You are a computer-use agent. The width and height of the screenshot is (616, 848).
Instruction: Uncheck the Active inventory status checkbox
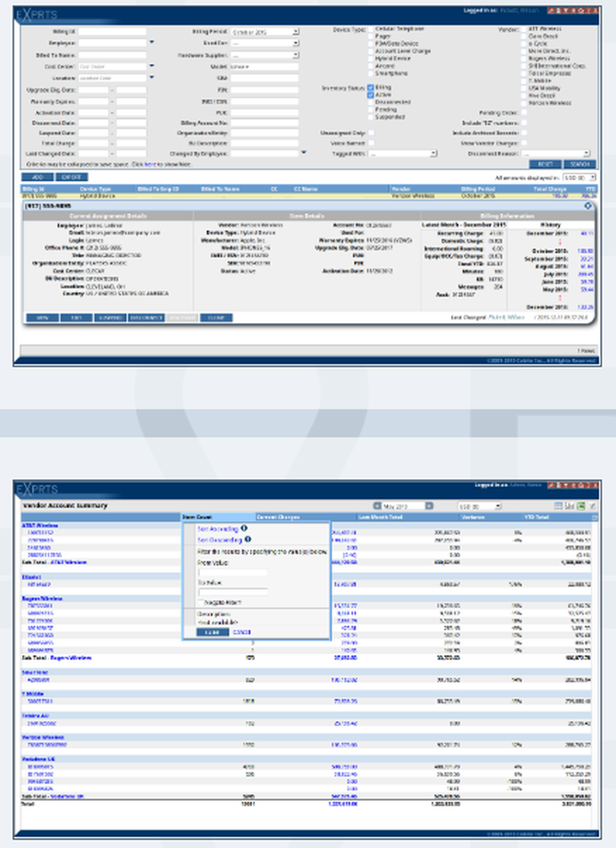tap(371, 96)
